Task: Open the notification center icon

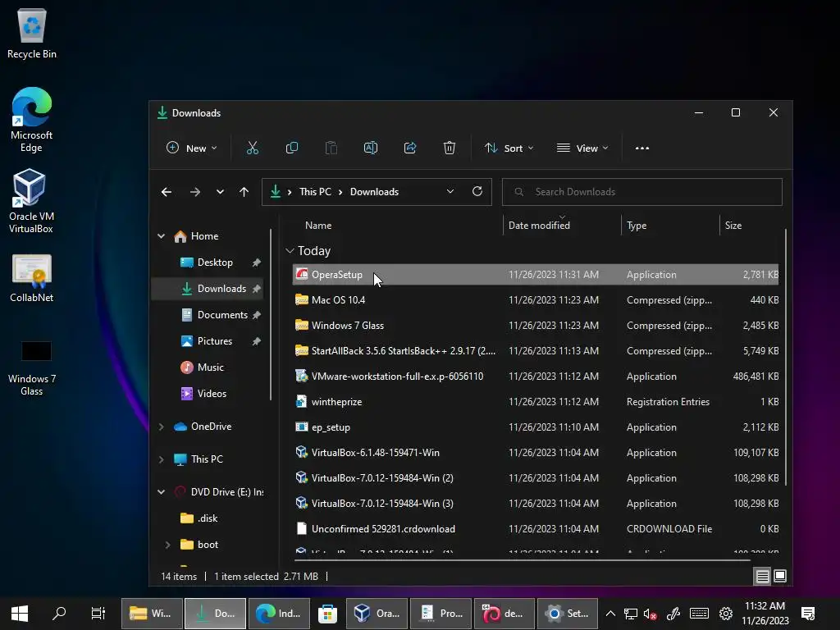Action: point(808,614)
